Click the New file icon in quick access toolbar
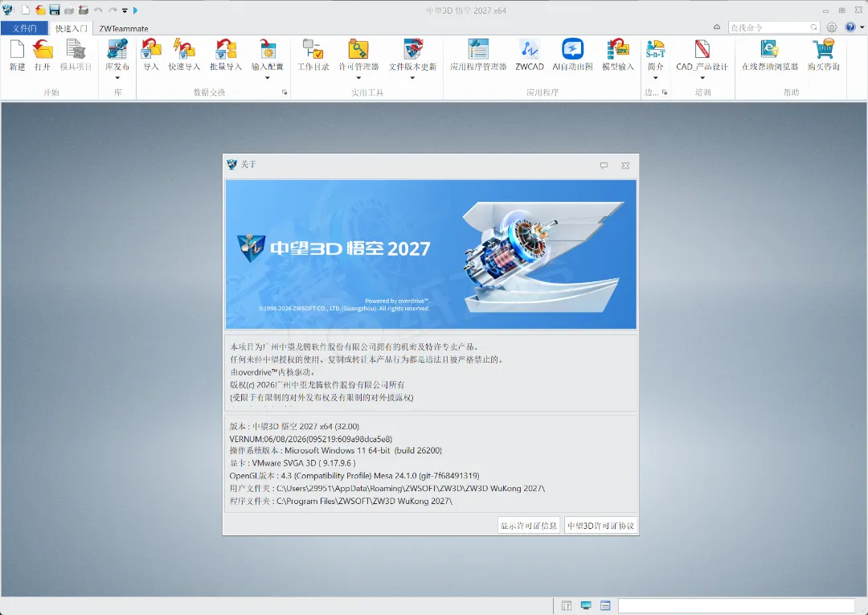This screenshot has width=868, height=615. pyautogui.click(x=26, y=10)
